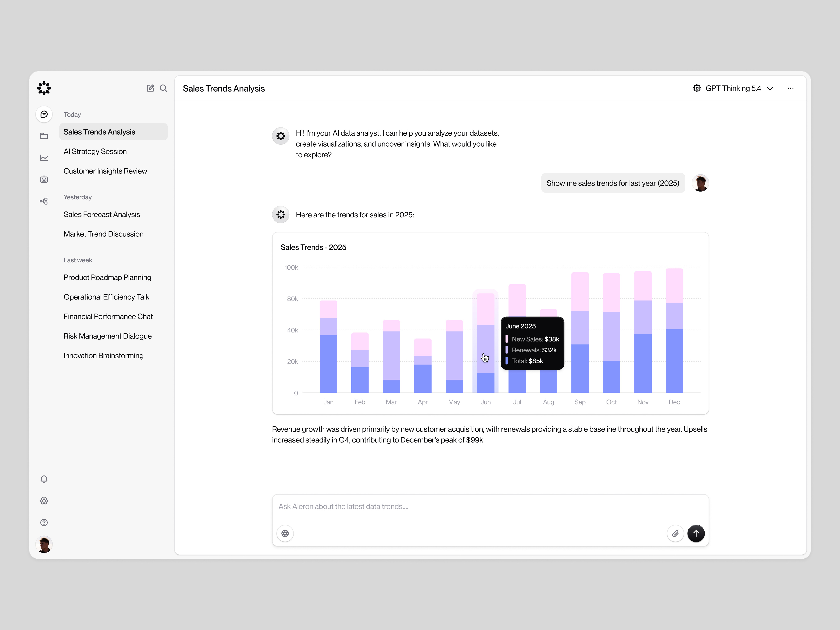Open the analytics chart section
The height and width of the screenshot is (630, 840).
click(44, 157)
